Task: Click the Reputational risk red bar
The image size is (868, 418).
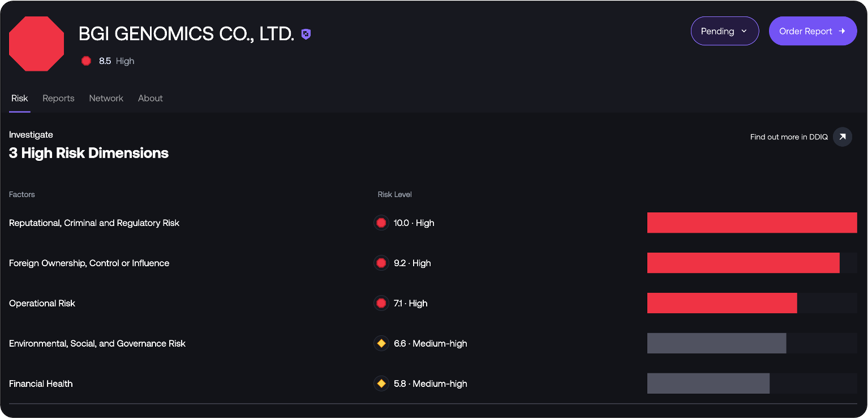Action: click(751, 223)
